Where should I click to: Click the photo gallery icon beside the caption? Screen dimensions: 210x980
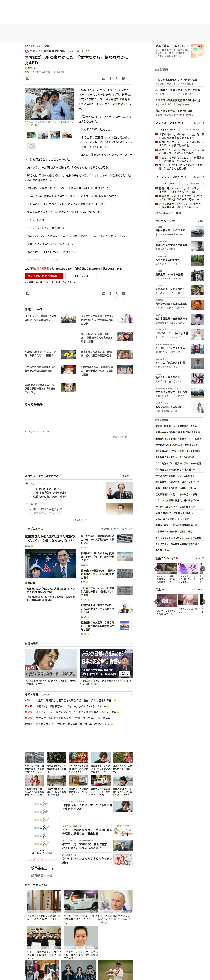point(37,125)
